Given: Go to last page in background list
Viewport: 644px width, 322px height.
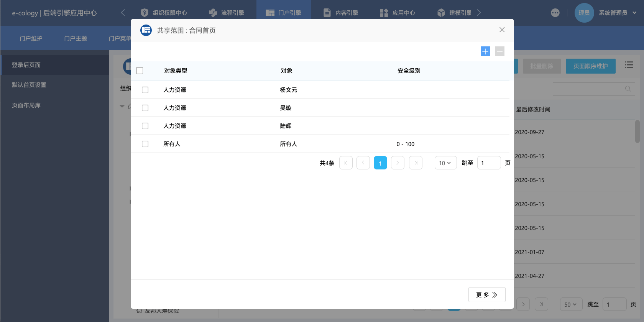Looking at the screenshot, I should [541, 304].
